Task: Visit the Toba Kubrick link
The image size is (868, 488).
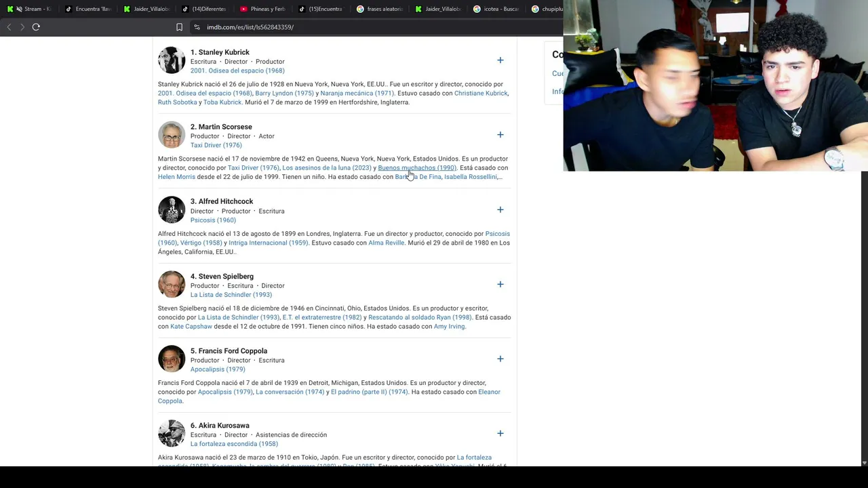Action: [222, 102]
